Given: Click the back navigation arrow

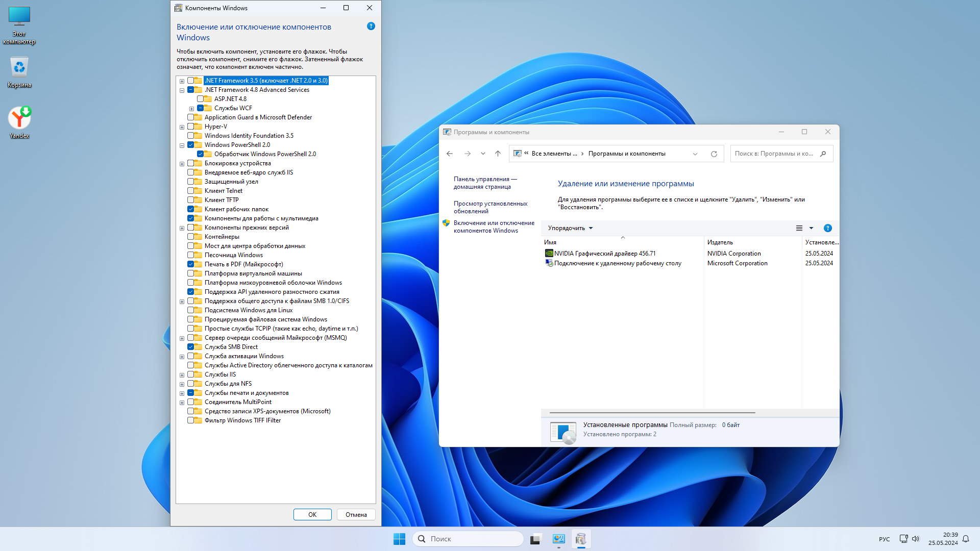Looking at the screenshot, I should pos(449,154).
